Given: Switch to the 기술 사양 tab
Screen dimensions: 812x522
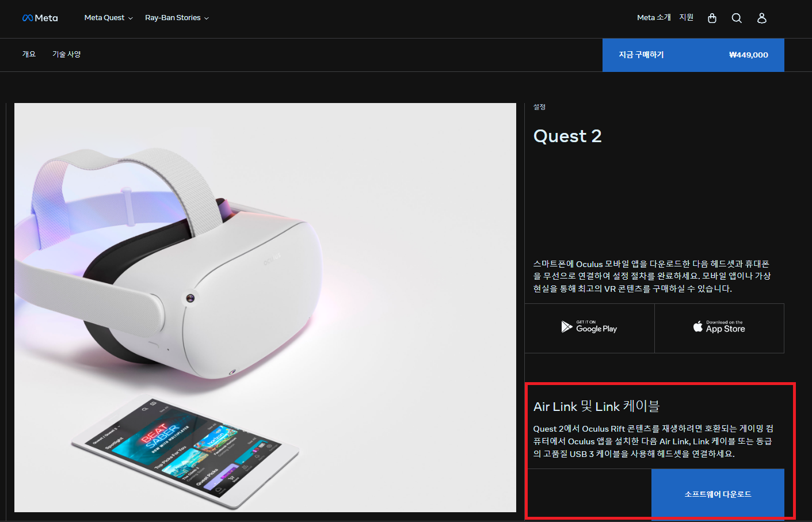Looking at the screenshot, I should (67, 54).
